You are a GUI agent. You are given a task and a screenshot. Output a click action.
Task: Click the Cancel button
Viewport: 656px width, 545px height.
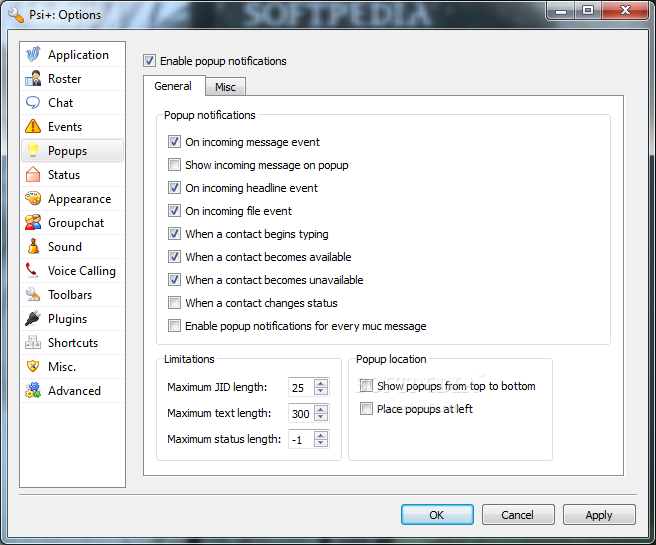(518, 515)
